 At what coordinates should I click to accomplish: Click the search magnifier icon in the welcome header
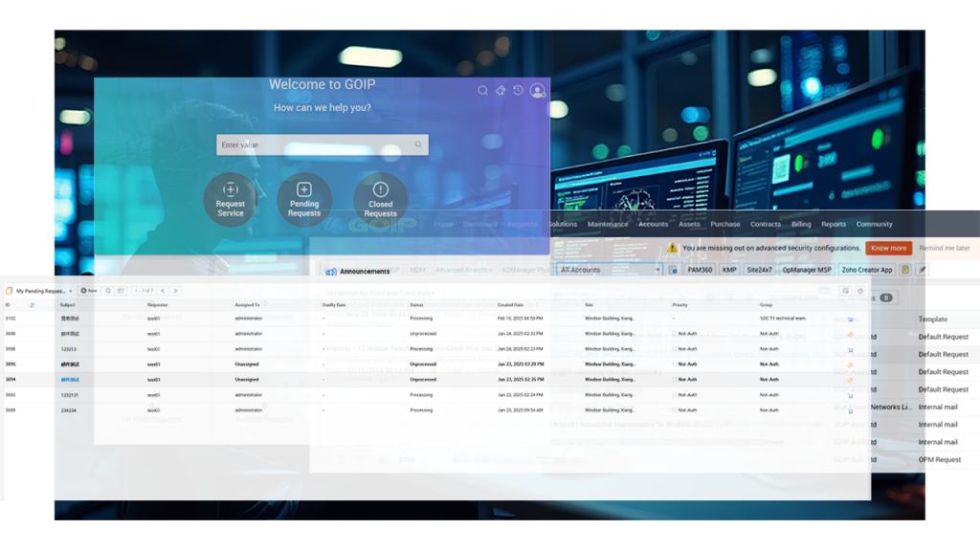(483, 91)
